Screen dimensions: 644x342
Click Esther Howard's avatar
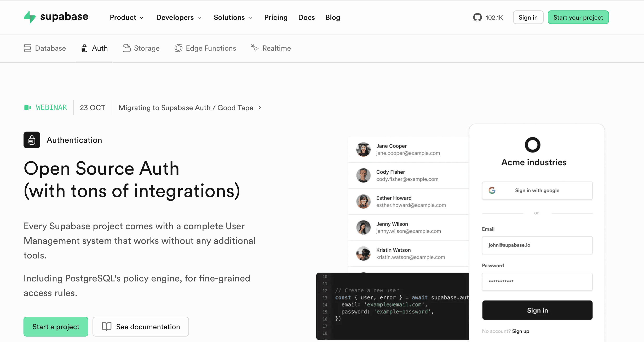[363, 201]
